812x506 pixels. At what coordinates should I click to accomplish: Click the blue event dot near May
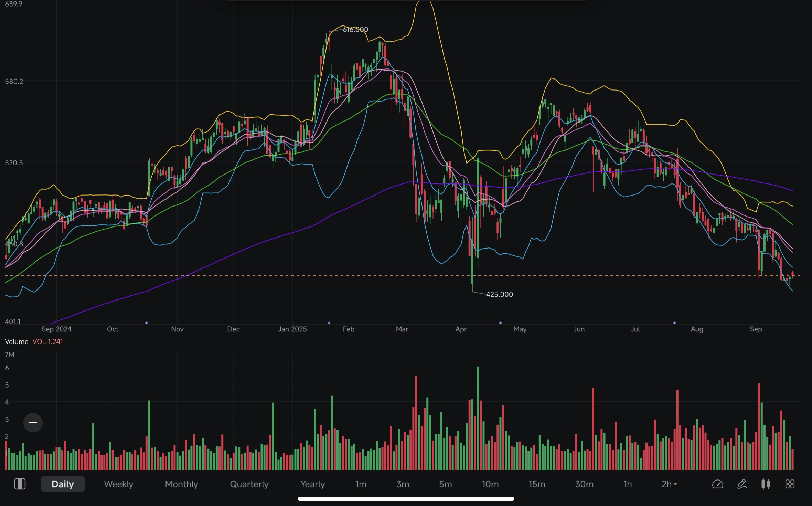[500, 323]
